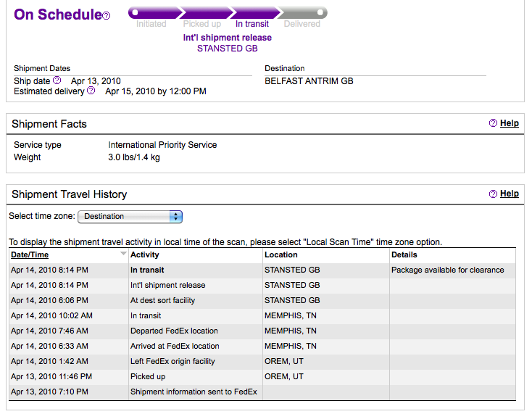Click the In transit progress segment
This screenshot has height=414, width=532.
click(x=252, y=13)
